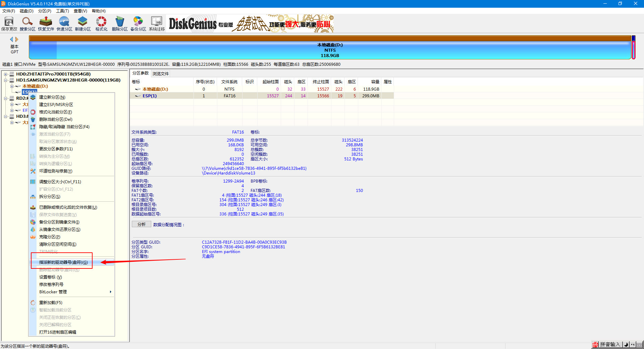Collapse the HD3 disk tree node
The image size is (644, 349).
(x=5, y=116)
